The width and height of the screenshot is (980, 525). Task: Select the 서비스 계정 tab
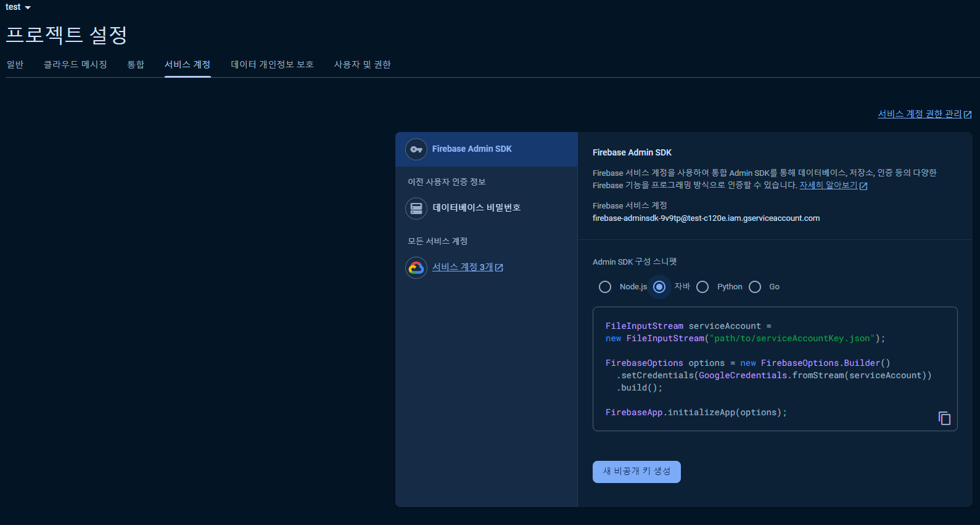coord(187,64)
